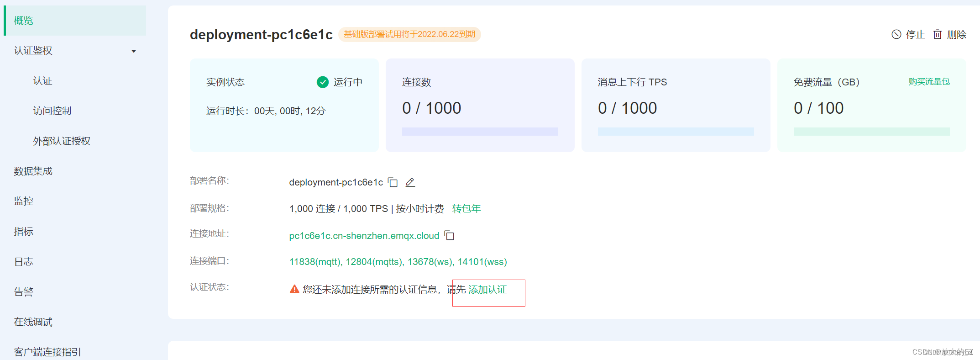Click the red warning icon by 认证状态

tap(294, 289)
